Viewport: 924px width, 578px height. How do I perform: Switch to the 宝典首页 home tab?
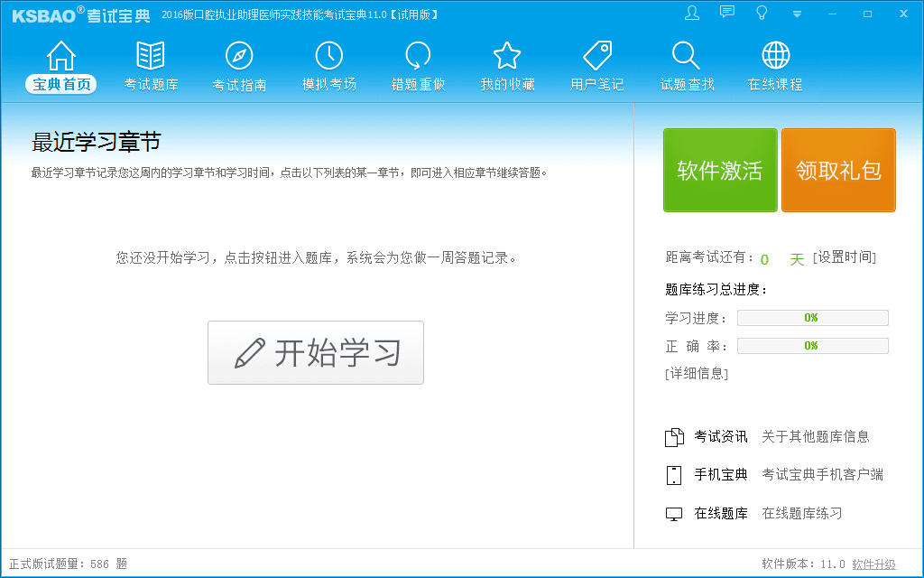60,65
